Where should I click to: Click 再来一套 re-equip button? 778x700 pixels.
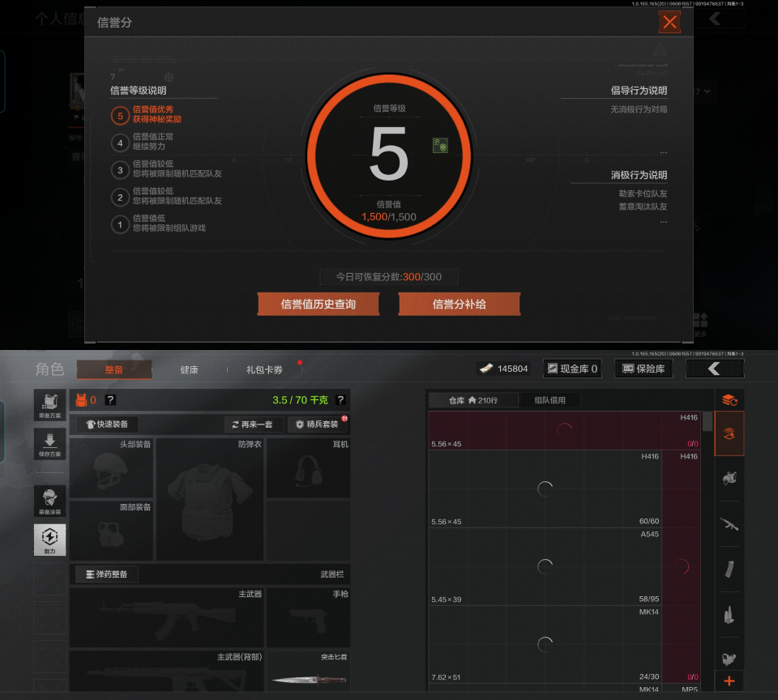click(x=253, y=425)
